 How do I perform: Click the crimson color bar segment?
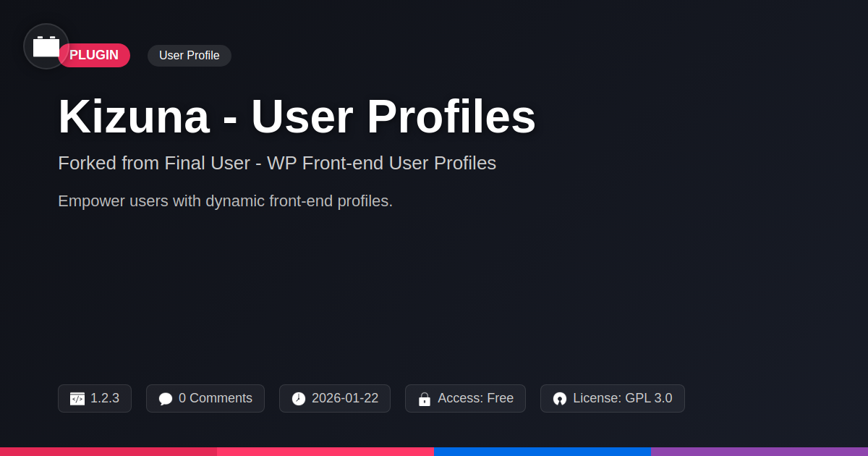coord(109,452)
